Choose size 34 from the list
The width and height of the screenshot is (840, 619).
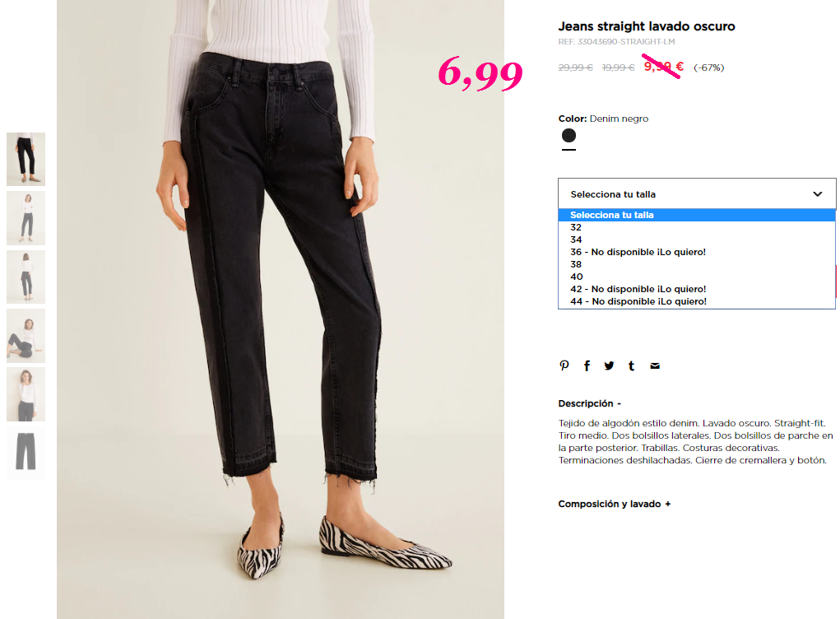[x=696, y=240]
